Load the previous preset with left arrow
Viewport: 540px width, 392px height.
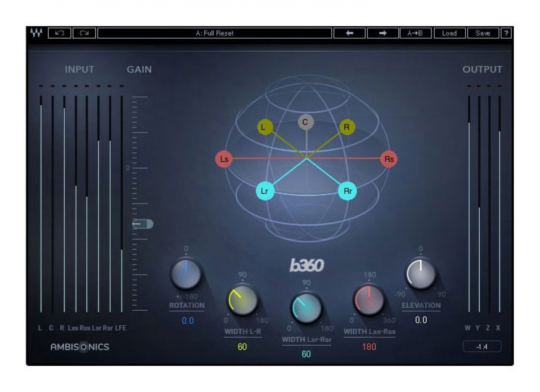349,33
